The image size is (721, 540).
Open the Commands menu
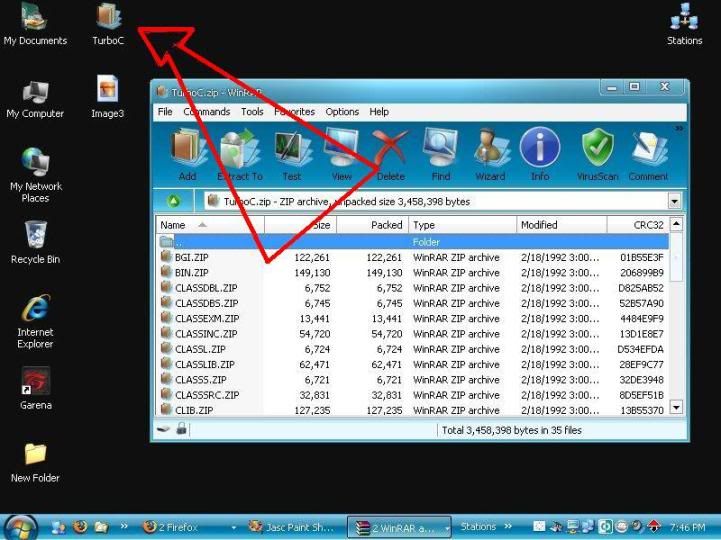[x=206, y=112]
